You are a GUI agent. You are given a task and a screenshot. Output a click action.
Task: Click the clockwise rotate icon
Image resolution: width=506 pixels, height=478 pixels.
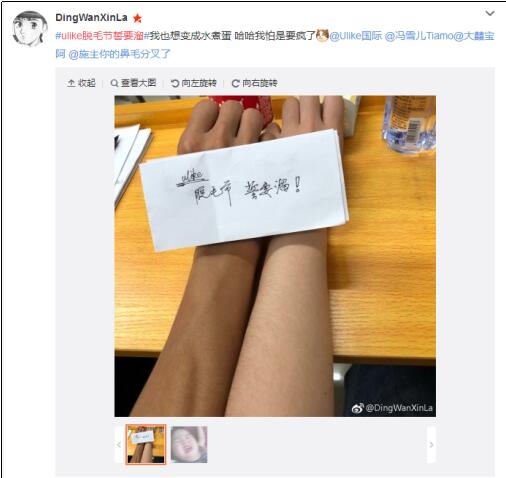pyautogui.click(x=236, y=83)
